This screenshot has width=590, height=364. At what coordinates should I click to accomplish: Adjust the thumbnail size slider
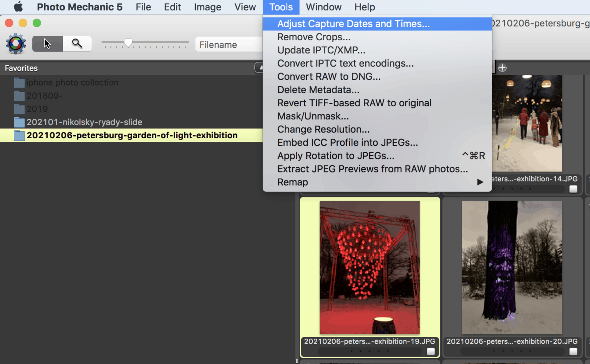128,43
